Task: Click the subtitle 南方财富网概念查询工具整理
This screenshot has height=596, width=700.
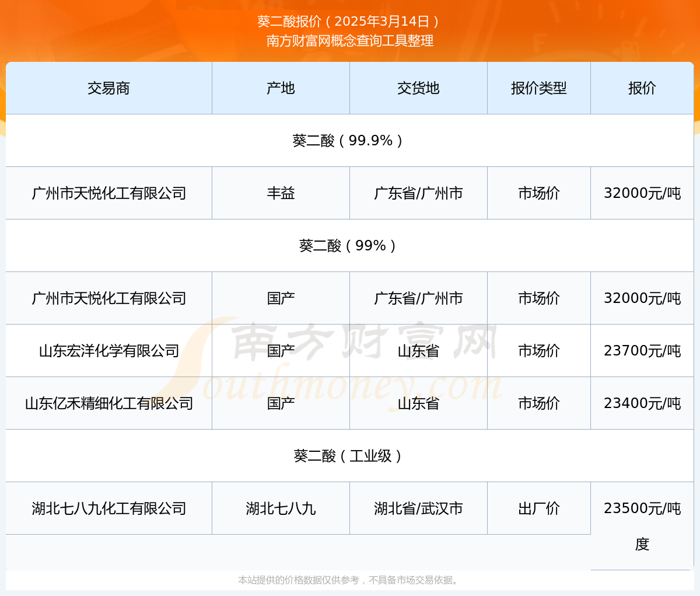Action: 350,41
